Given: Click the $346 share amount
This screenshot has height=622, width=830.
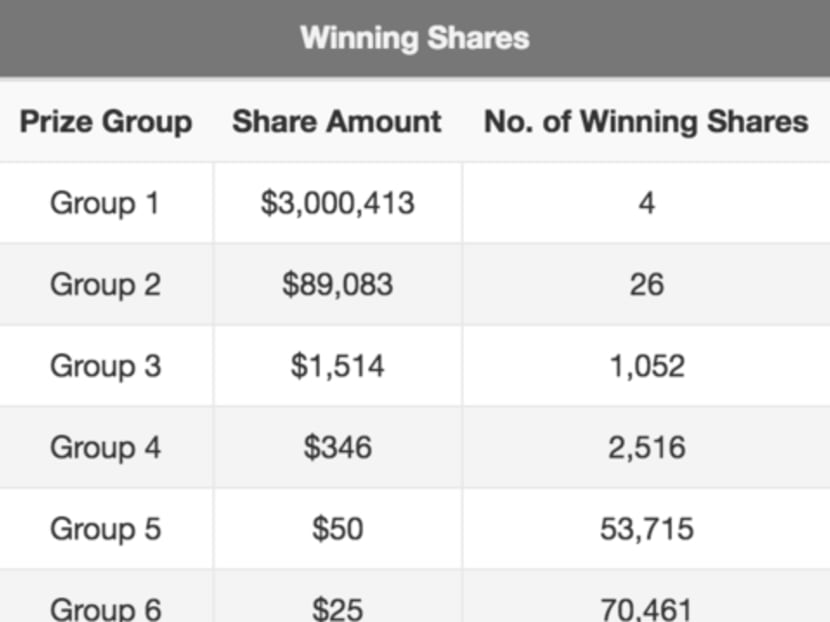Looking at the screenshot, I should coord(337,447).
